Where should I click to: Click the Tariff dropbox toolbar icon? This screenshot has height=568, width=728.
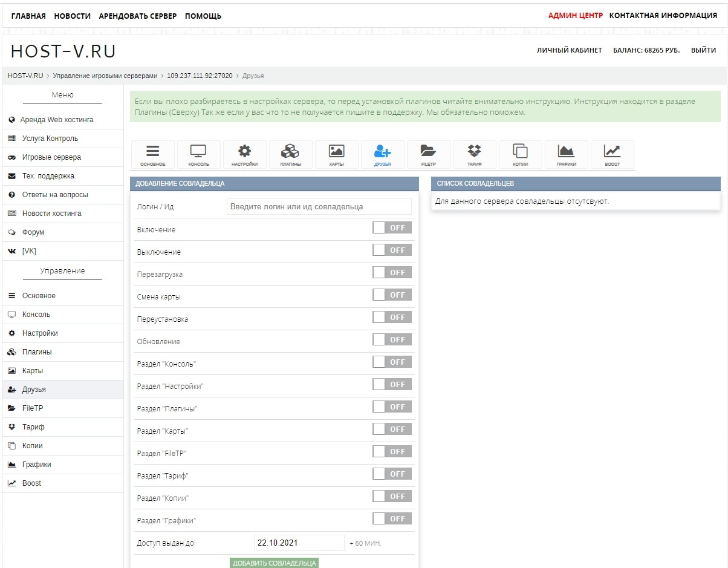click(x=474, y=155)
